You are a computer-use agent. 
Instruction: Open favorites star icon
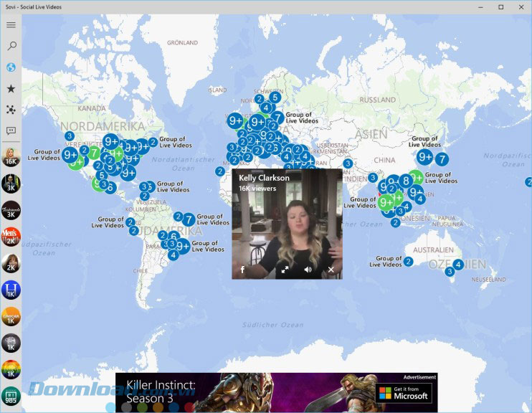point(11,89)
